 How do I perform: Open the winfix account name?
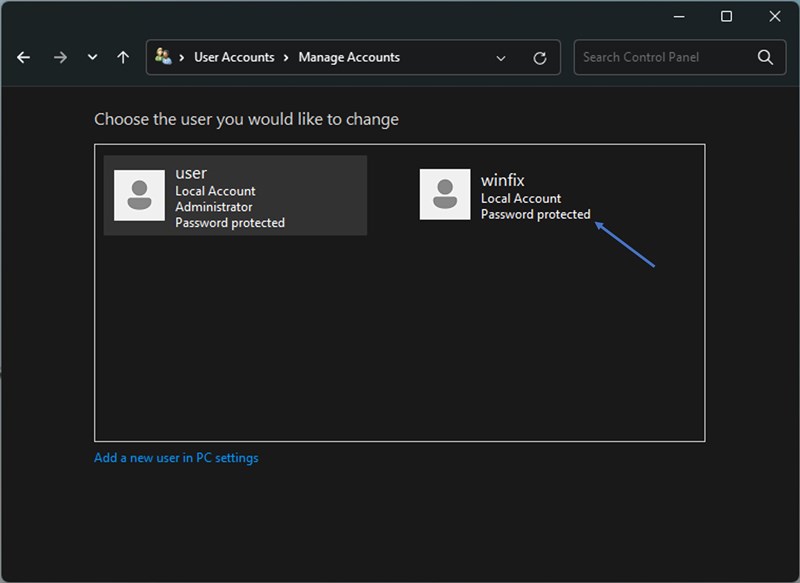point(503,180)
